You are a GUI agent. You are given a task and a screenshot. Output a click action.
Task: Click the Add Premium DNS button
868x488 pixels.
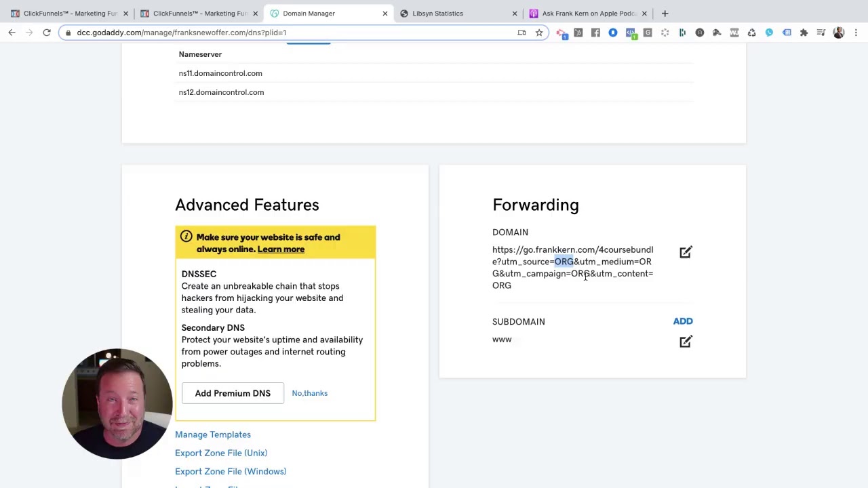(x=233, y=393)
